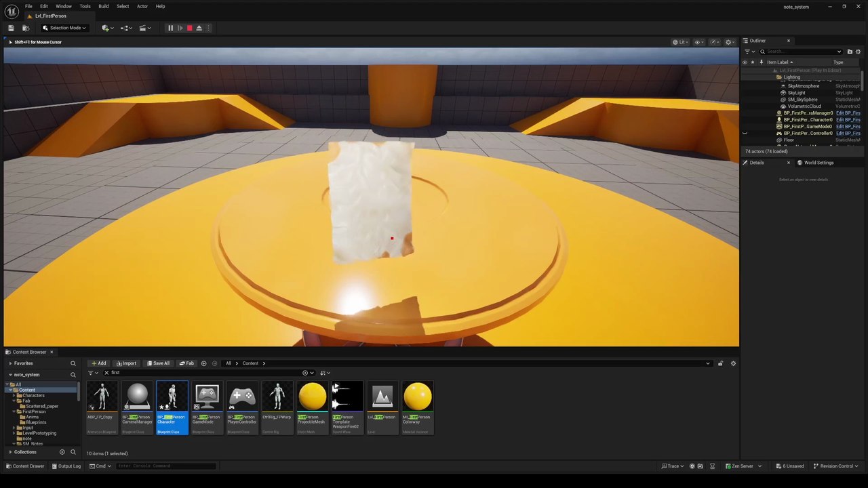
Task: Open Fab from the Content Browser toolbar
Action: point(186,363)
